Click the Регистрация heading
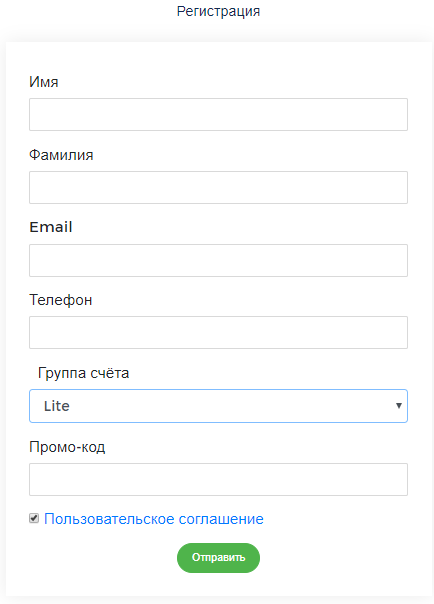This screenshot has height=604, width=434. [218, 12]
